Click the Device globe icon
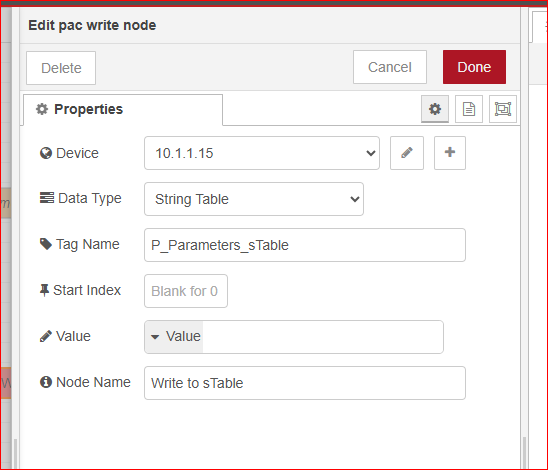 (46, 153)
